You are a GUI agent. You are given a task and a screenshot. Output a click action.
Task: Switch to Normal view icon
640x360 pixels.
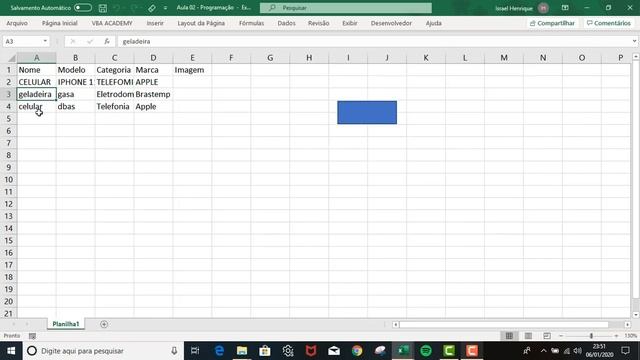point(509,336)
